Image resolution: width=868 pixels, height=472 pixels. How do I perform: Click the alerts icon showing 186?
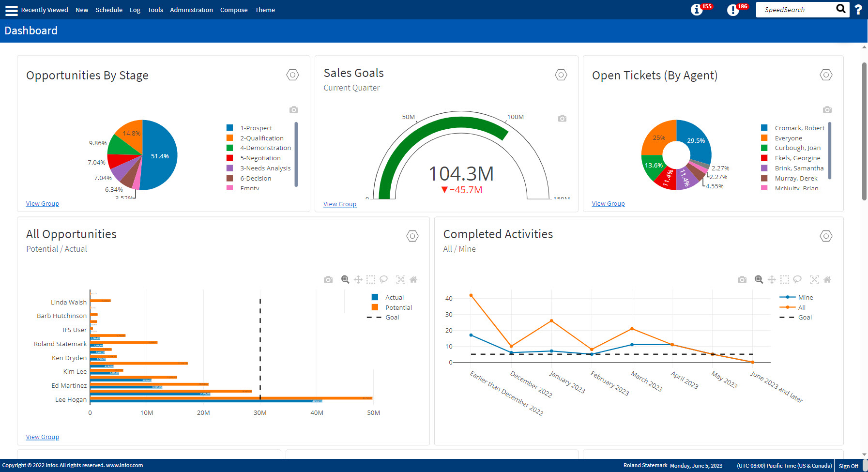pos(732,9)
